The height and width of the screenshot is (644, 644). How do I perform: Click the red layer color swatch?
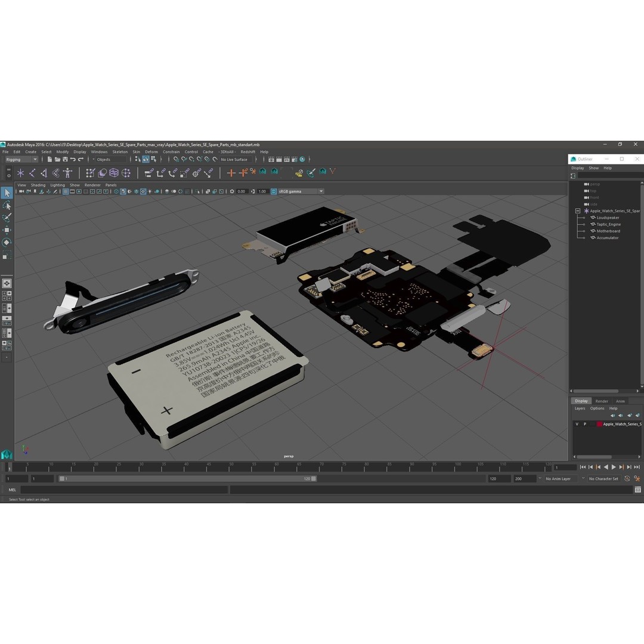click(599, 424)
